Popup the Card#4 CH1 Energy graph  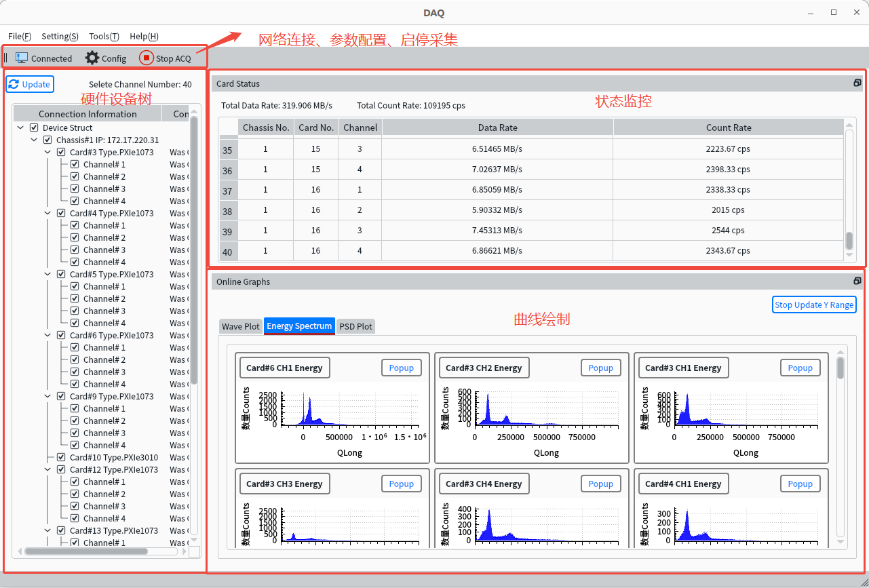800,484
